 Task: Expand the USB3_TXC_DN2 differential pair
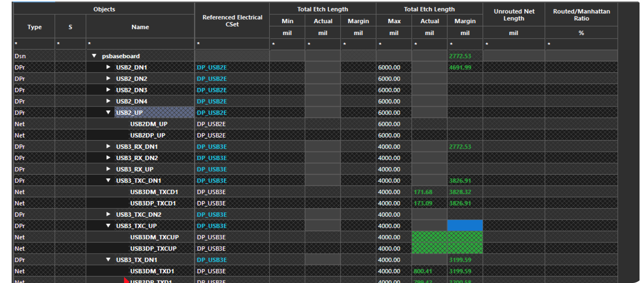pyautogui.click(x=108, y=214)
